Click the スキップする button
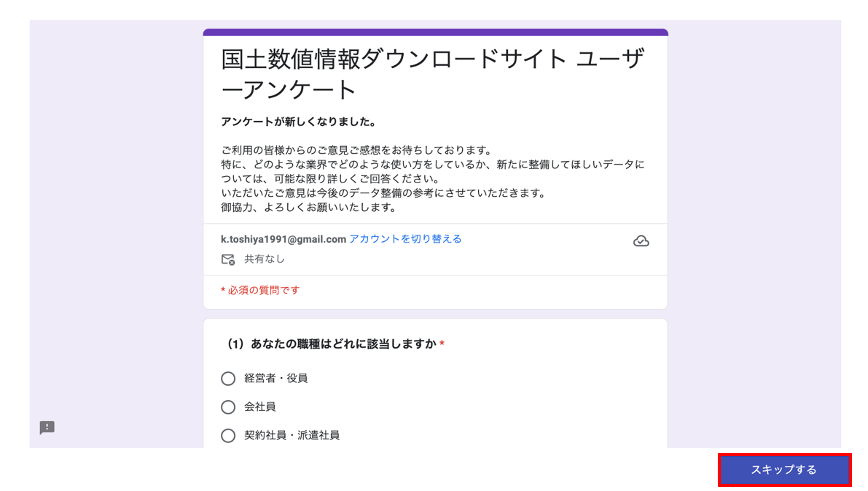The height and width of the screenshot is (491, 868). point(784,469)
